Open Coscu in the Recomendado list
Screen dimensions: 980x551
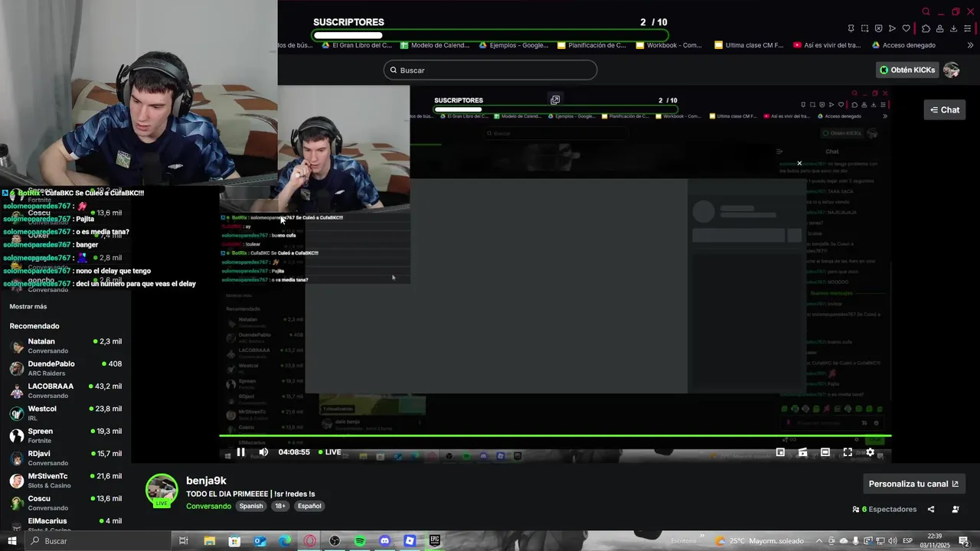coord(65,503)
